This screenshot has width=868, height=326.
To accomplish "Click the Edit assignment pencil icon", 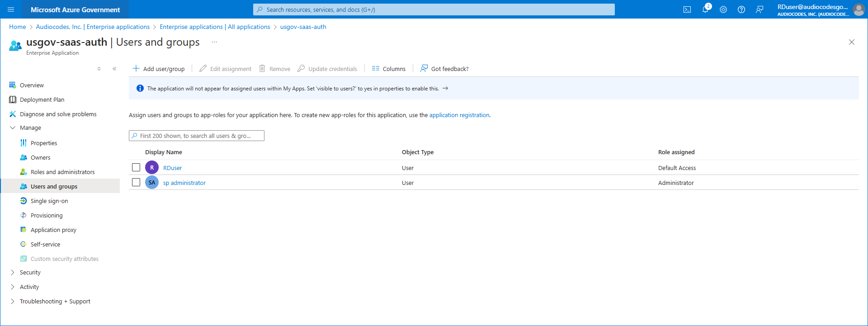I will pyautogui.click(x=203, y=68).
